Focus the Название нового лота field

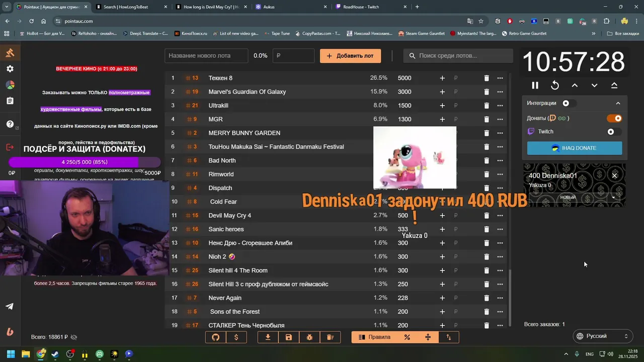pyautogui.click(x=206, y=56)
